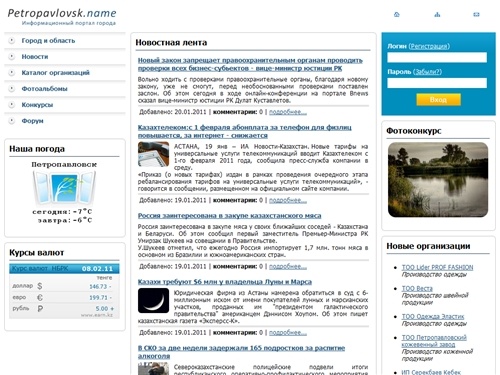Viewport: 500px width, 375px height.
Task: Click the ruble rate value 5.00
Action: point(102,309)
